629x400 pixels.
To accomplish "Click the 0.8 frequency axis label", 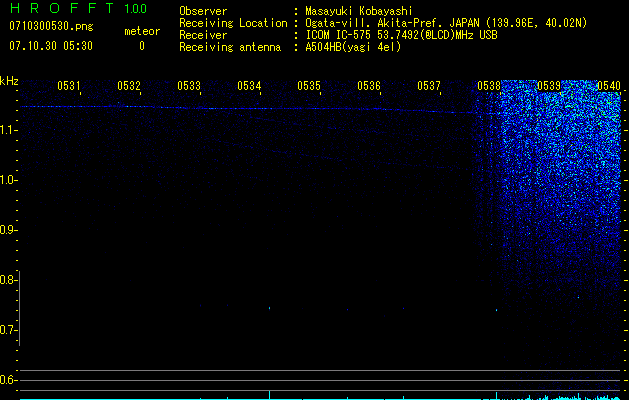I will (x=8, y=280).
